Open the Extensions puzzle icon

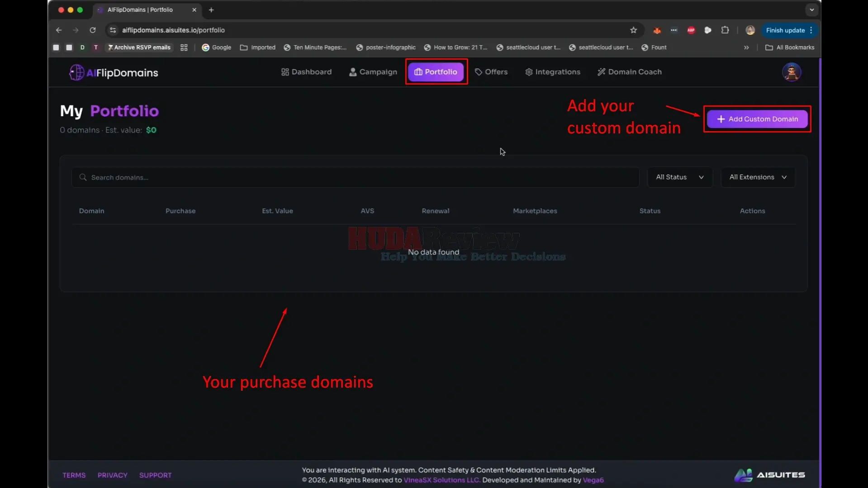pos(725,30)
